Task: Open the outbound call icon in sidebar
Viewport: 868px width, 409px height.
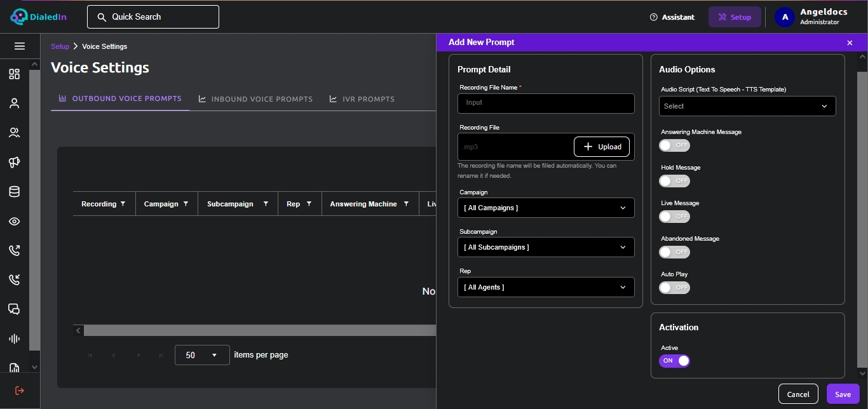Action: pyautogui.click(x=14, y=250)
